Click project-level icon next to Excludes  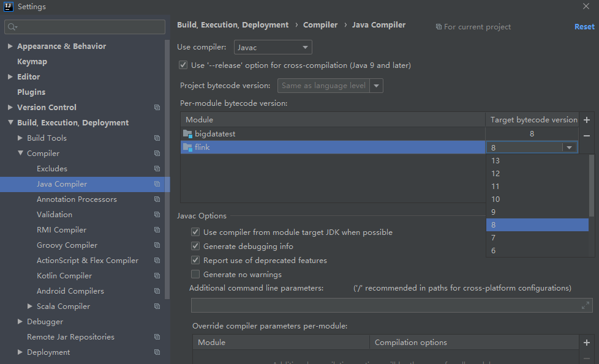(157, 169)
